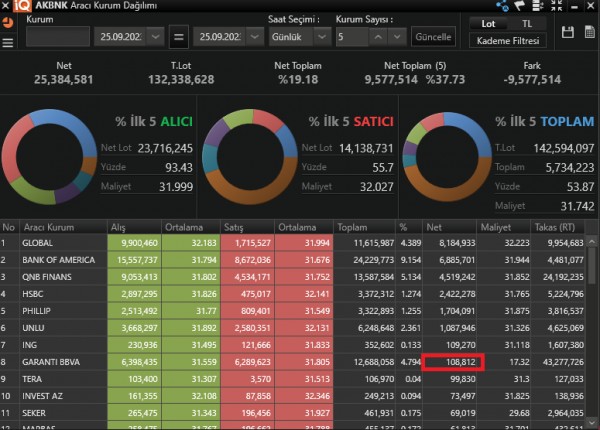This screenshot has height=430, width=600.
Task: Click T.Lot summary value 132,338,628
Action: click(x=181, y=80)
